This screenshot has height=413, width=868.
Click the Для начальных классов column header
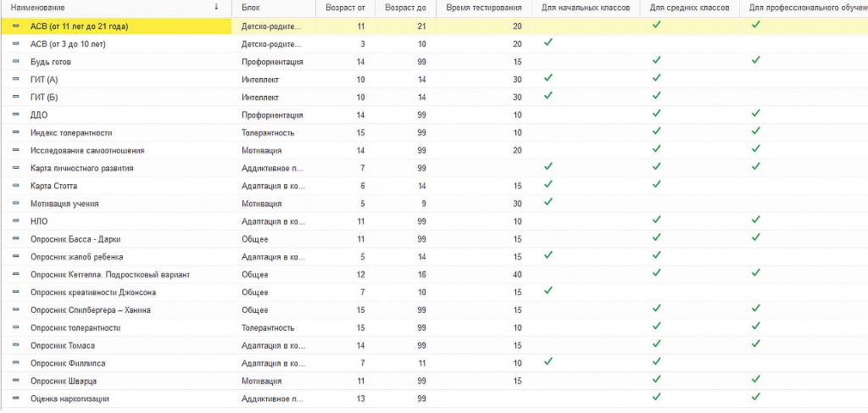tap(585, 8)
